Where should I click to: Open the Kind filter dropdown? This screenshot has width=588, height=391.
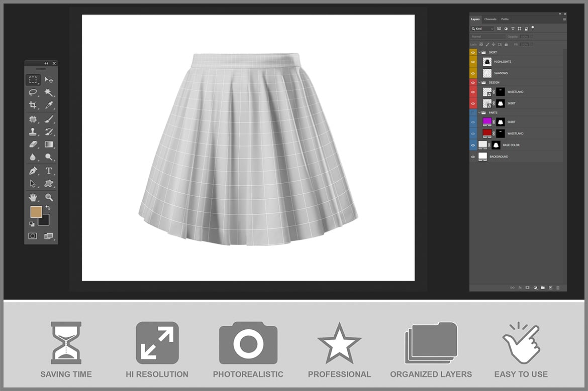[x=482, y=29]
